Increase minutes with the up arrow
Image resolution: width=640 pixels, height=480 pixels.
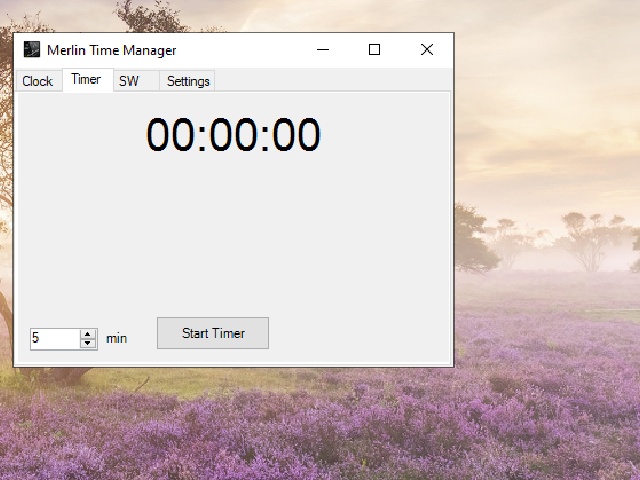click(x=88, y=334)
